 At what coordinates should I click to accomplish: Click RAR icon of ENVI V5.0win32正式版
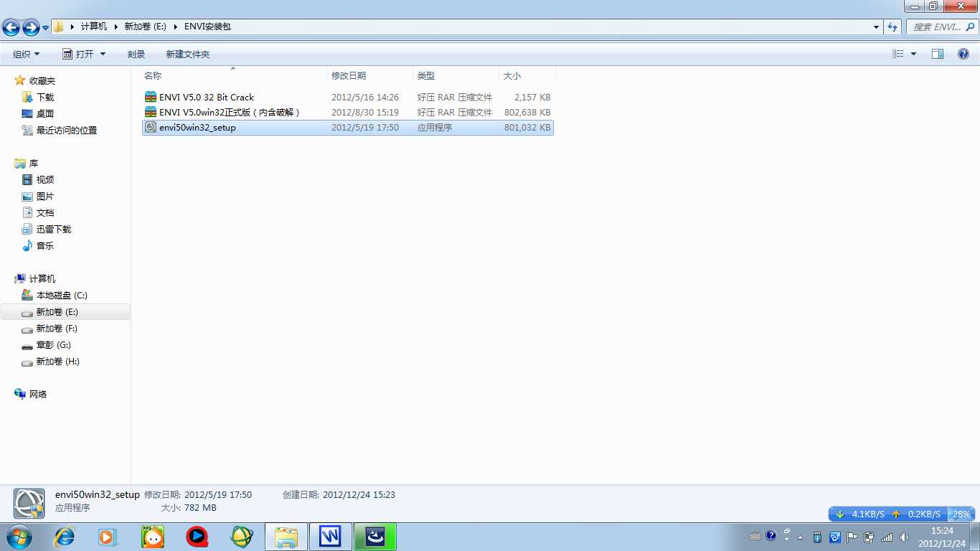(x=151, y=113)
